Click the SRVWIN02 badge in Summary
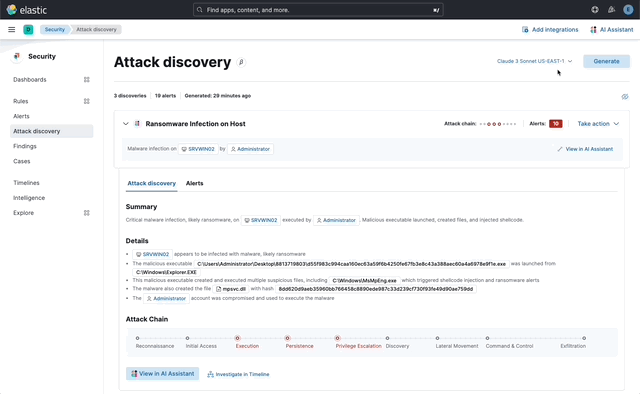 coord(260,220)
